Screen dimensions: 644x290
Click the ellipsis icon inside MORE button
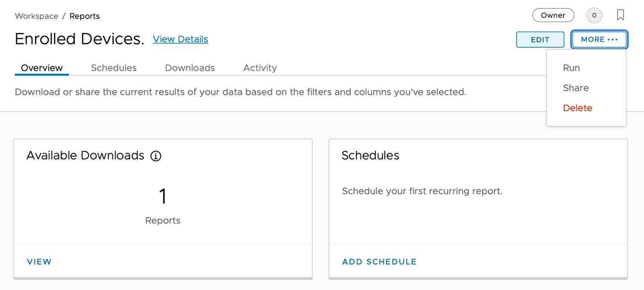(612, 40)
